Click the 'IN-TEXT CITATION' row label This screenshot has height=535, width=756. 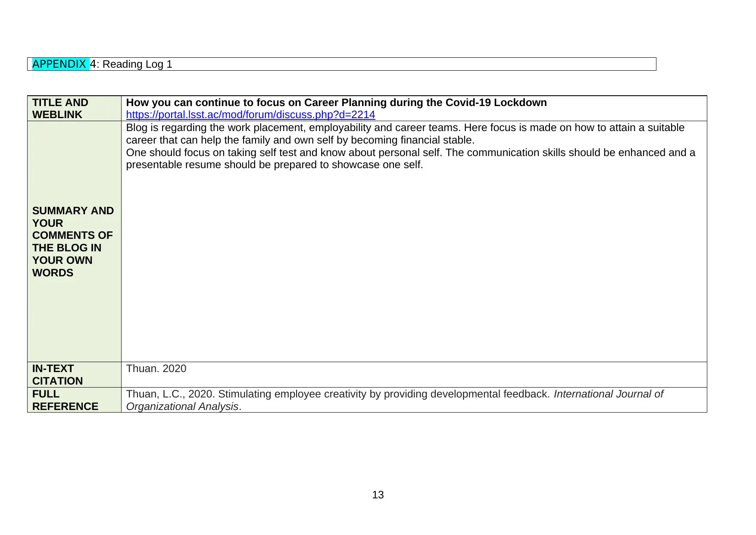coord(57,375)
